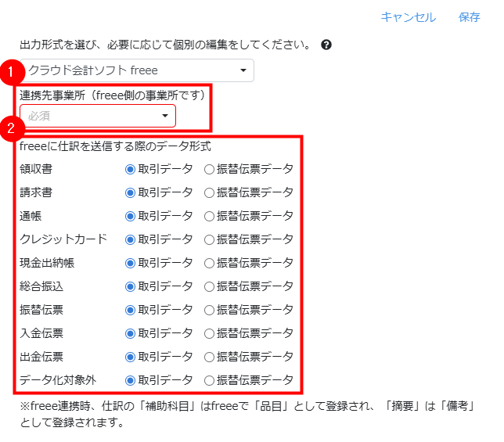The image size is (504, 442).
Task: Select 振替伝票データ for 入金伝票
Action: pyautogui.click(x=209, y=333)
